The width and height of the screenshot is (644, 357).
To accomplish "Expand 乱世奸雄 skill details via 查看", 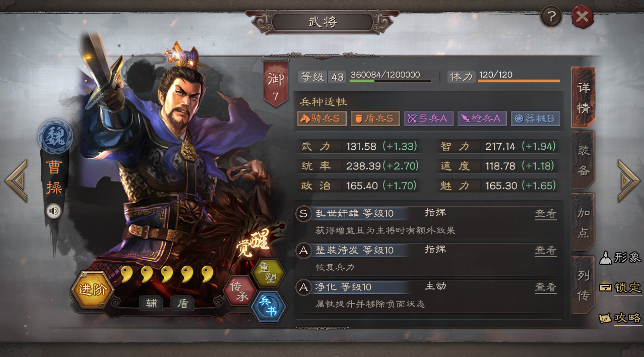I will pos(545,213).
